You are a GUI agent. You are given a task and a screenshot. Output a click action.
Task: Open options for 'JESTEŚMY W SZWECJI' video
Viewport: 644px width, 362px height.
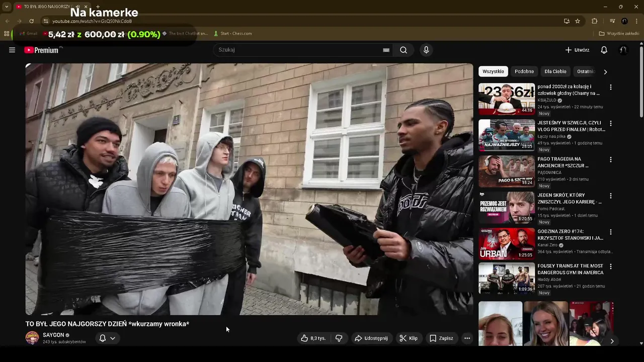(x=611, y=123)
